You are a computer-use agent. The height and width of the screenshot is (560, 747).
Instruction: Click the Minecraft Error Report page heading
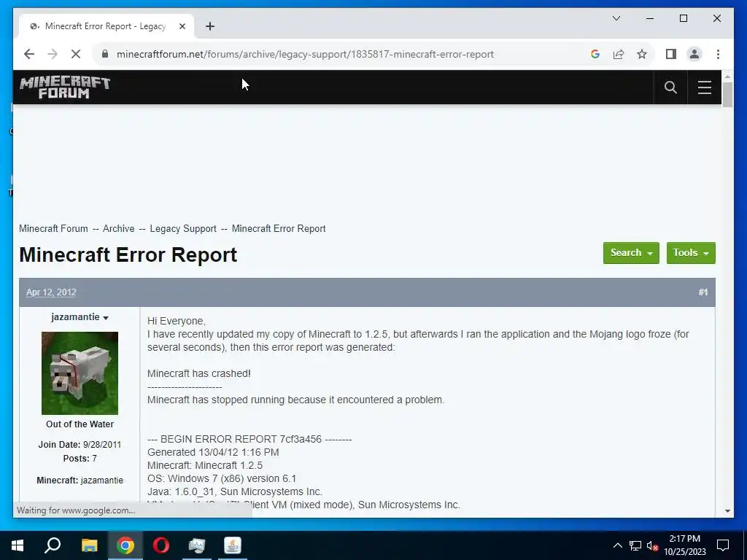tap(128, 254)
